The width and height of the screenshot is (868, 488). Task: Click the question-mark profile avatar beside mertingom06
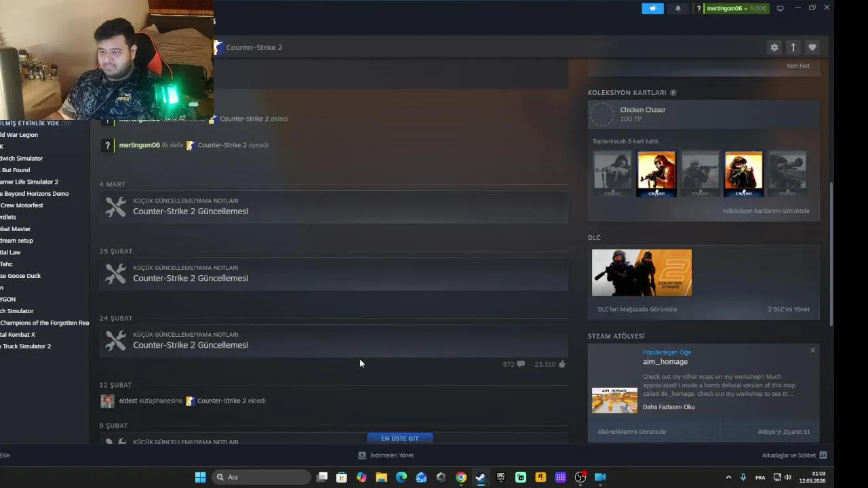point(698,8)
